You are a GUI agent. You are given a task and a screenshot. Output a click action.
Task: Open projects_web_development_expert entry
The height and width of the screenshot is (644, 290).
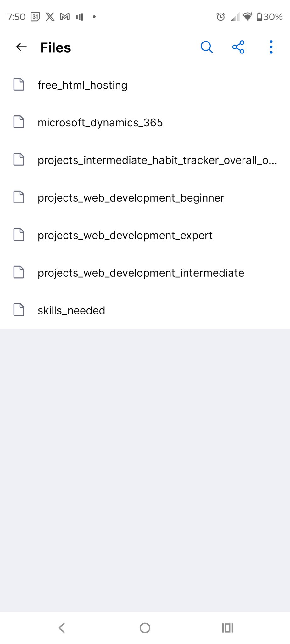(125, 236)
